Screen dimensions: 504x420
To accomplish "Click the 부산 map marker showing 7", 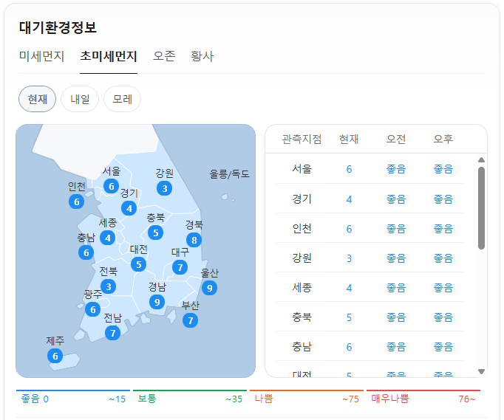I will click(190, 320).
